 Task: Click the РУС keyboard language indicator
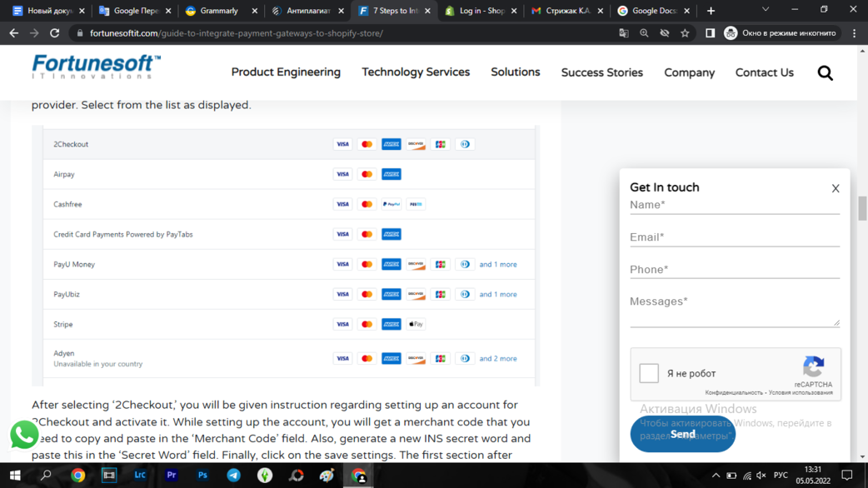tap(781, 476)
